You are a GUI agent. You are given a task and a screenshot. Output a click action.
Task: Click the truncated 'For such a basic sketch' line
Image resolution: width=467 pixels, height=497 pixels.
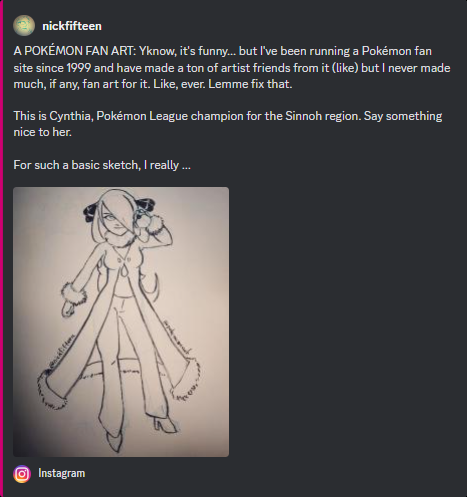(x=102, y=165)
